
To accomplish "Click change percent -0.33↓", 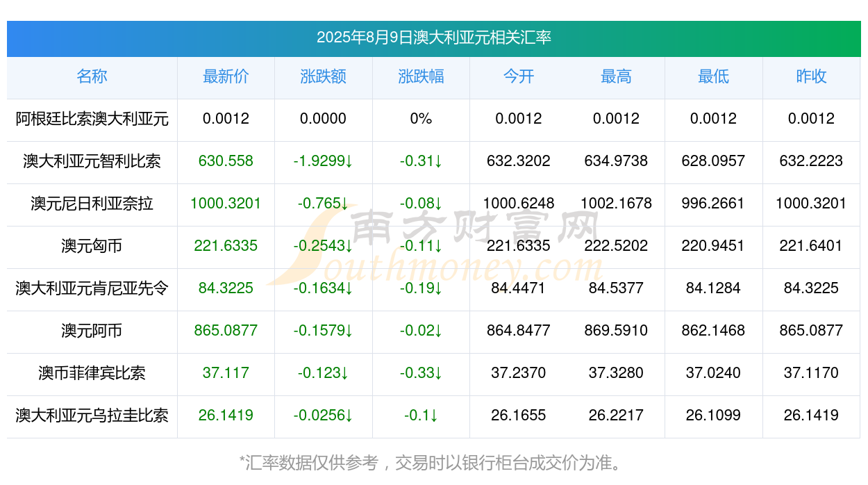I will pyautogui.click(x=421, y=373).
